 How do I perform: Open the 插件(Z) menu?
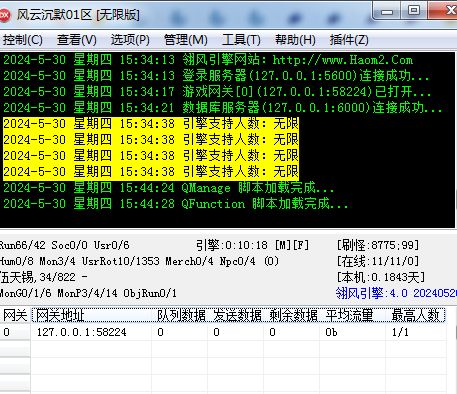tap(349, 40)
